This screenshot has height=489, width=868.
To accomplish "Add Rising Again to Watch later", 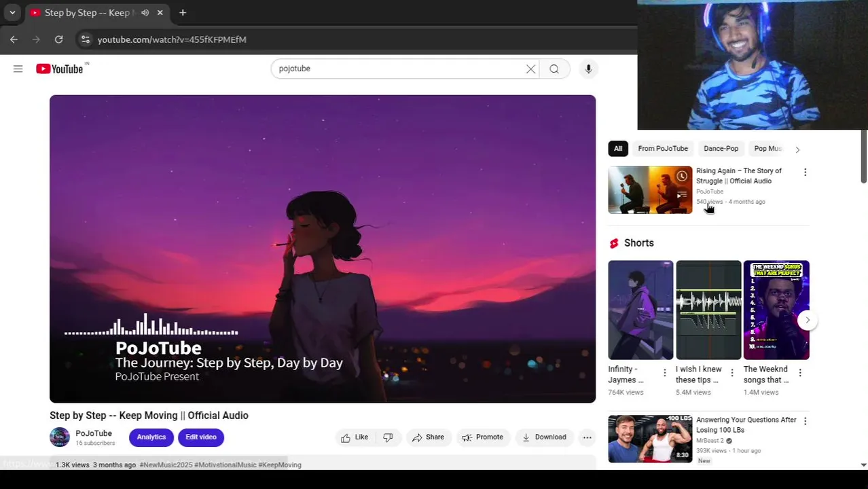I will coord(682,176).
